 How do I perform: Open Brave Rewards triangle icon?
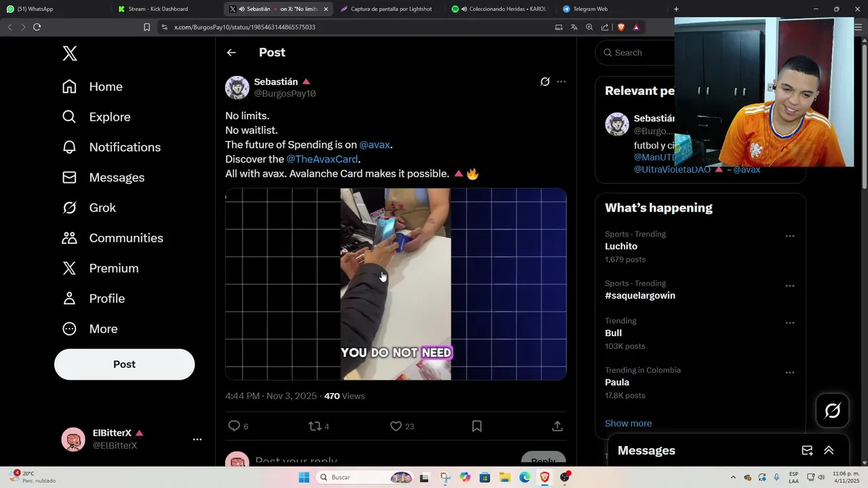pyautogui.click(x=636, y=27)
